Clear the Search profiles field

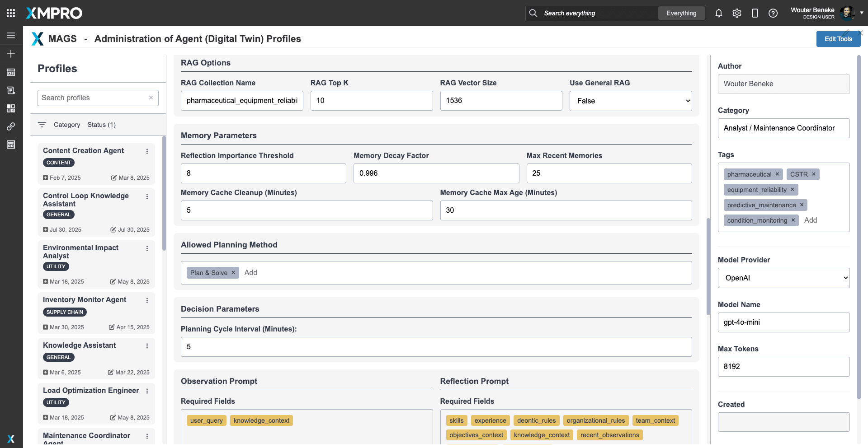click(x=151, y=98)
